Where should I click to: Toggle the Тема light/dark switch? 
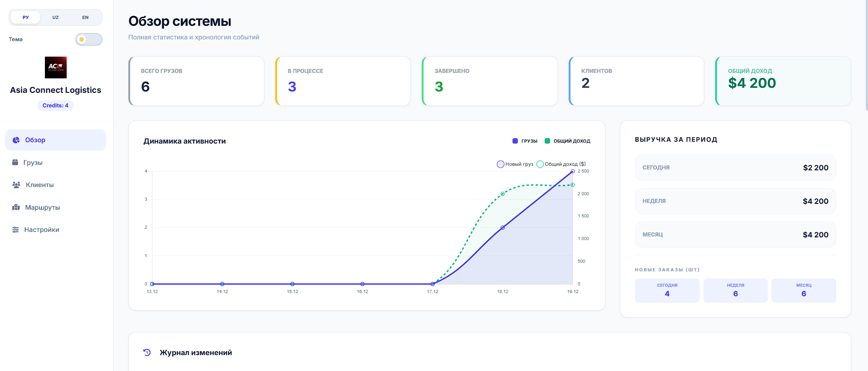(x=88, y=39)
